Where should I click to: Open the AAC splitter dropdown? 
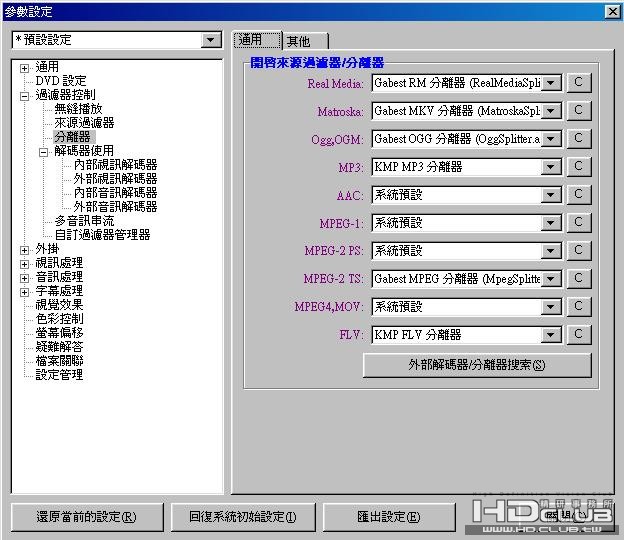(x=551, y=195)
